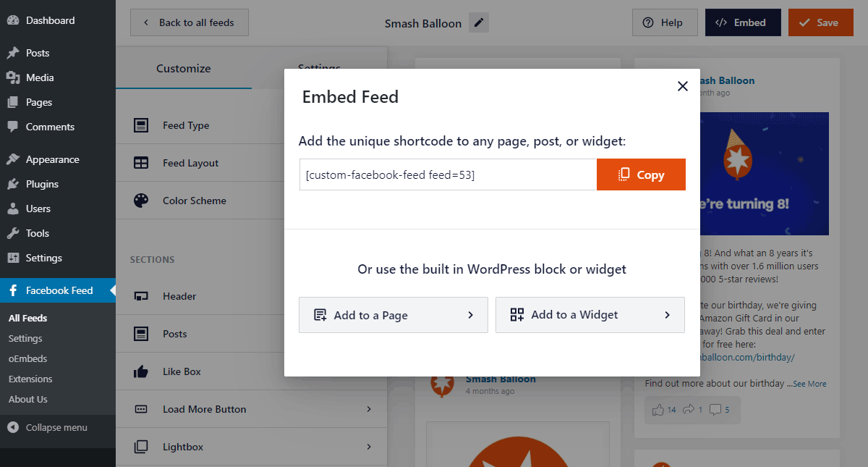Click the pencil edit icon beside Smash Balloon

coord(478,22)
